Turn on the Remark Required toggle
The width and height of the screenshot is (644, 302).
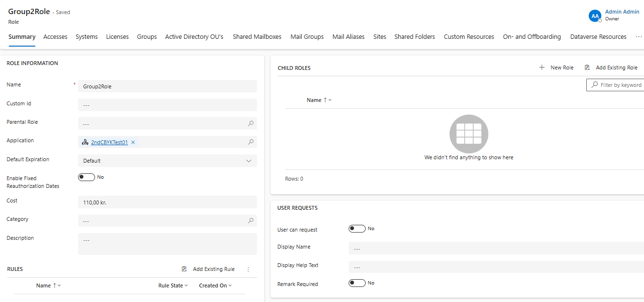click(357, 283)
